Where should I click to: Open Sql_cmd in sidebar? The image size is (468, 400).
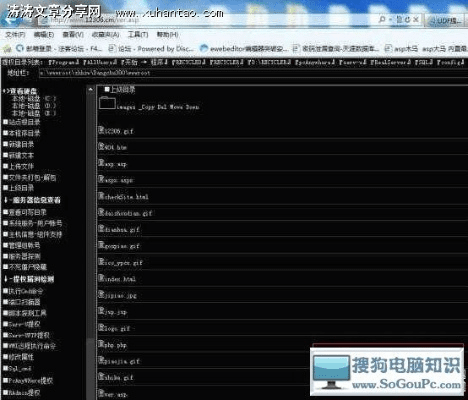18,369
